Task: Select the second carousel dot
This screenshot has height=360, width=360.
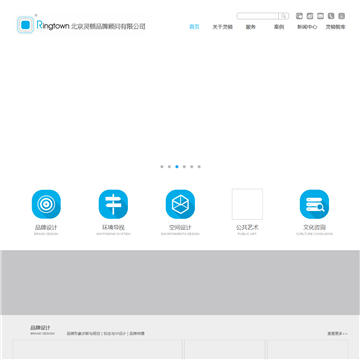Action: tap(169, 167)
